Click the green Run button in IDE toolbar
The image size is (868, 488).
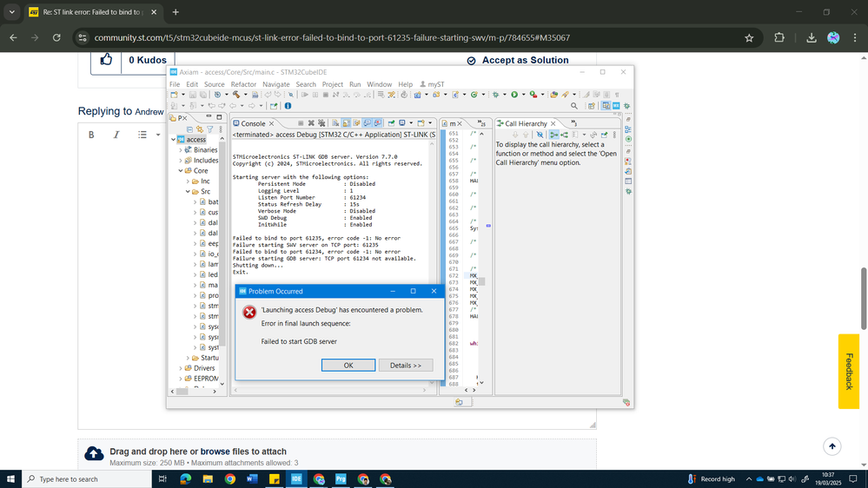tap(514, 95)
